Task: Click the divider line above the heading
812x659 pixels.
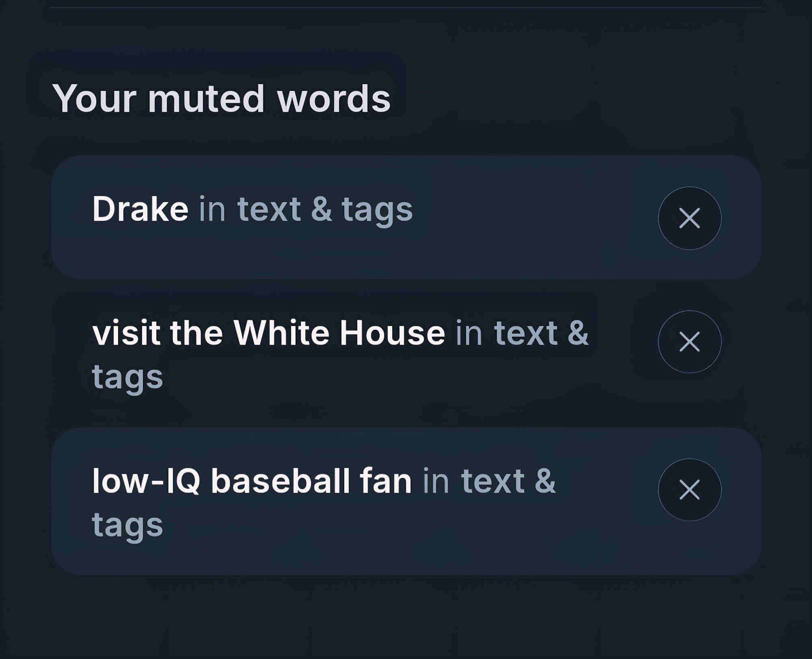Action: tap(406, 7)
